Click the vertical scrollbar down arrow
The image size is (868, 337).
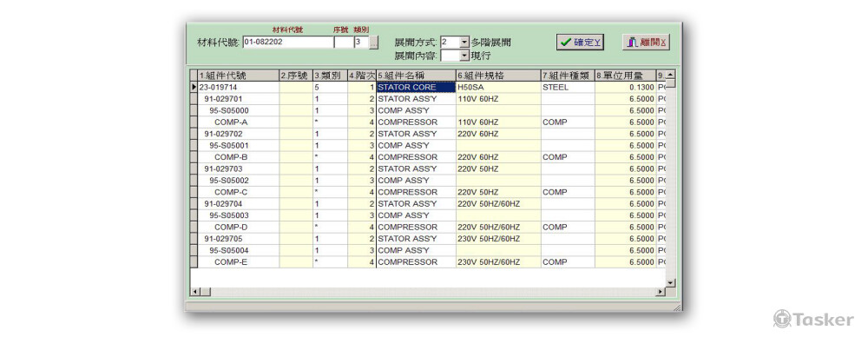[x=670, y=282]
